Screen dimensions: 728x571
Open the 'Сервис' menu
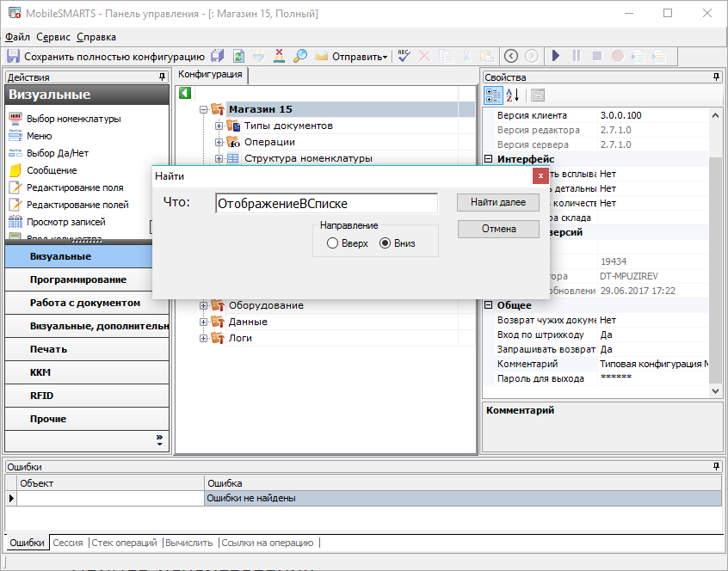[53, 37]
